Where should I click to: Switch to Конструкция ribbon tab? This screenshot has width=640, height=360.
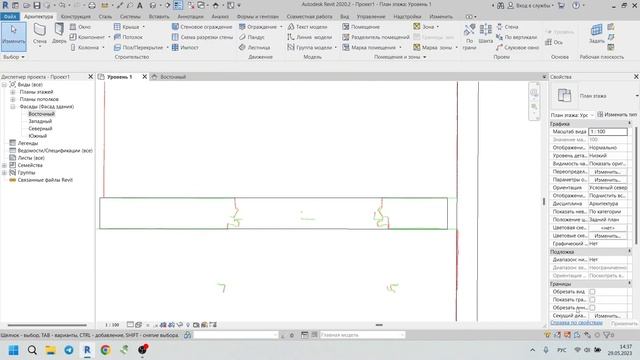[76, 17]
